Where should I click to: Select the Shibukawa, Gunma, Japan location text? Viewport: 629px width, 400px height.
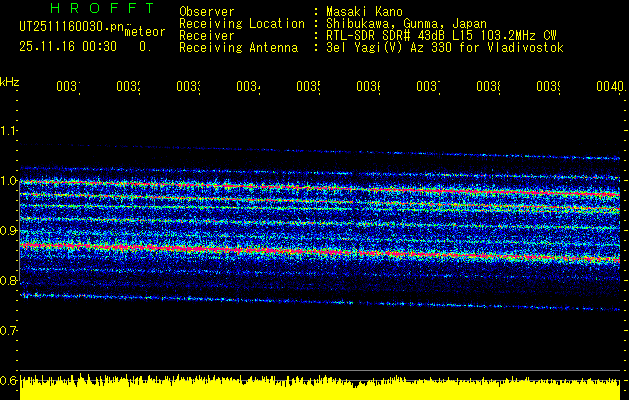406,24
